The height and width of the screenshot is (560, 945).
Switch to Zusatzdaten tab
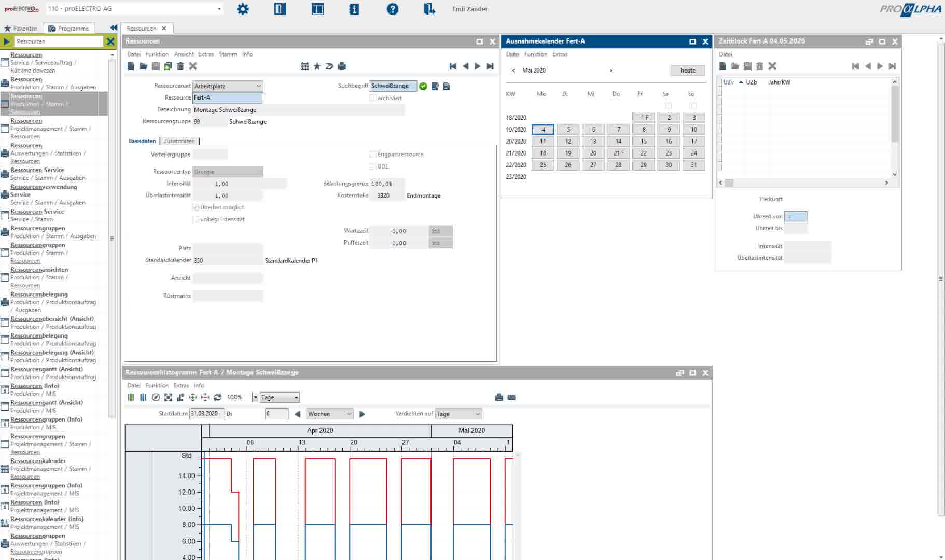pos(179,141)
